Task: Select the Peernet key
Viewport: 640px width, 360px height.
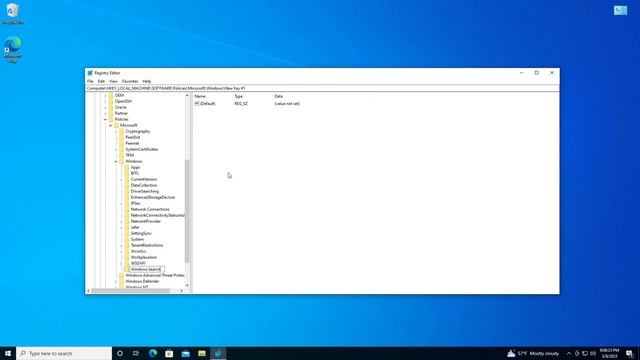Action: 132,143
